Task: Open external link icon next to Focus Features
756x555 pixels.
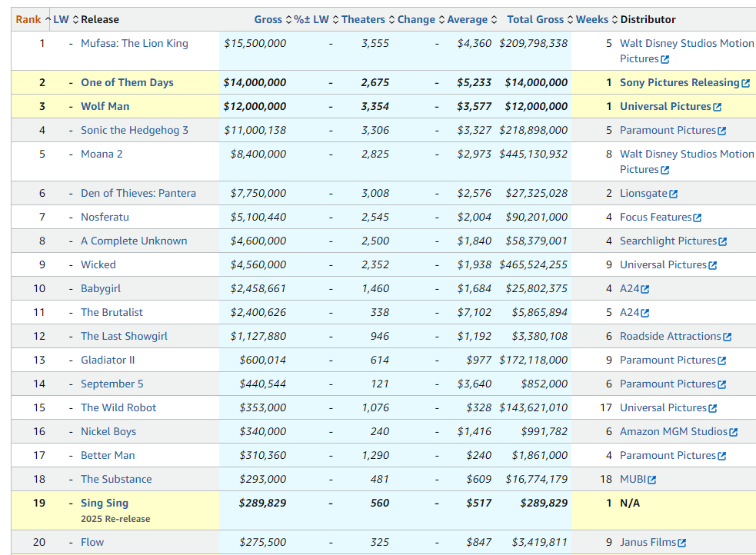Action: coord(697,218)
